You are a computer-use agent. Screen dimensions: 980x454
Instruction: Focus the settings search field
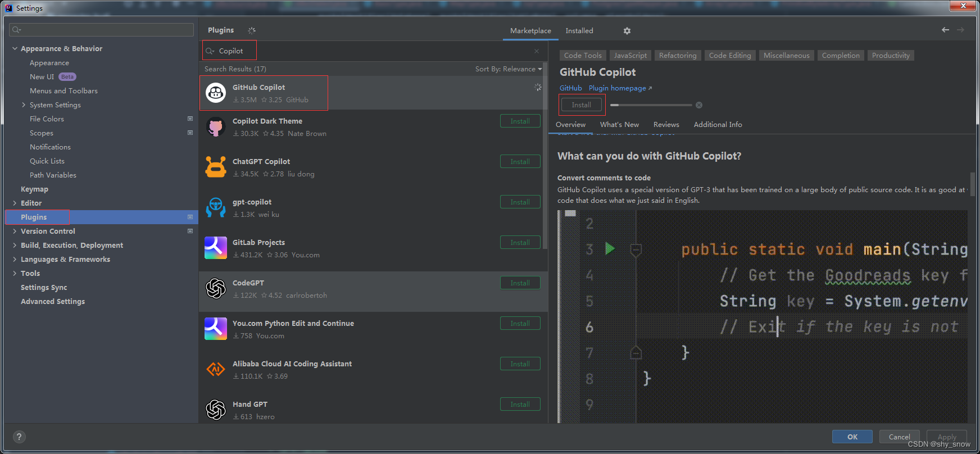pyautogui.click(x=102, y=30)
